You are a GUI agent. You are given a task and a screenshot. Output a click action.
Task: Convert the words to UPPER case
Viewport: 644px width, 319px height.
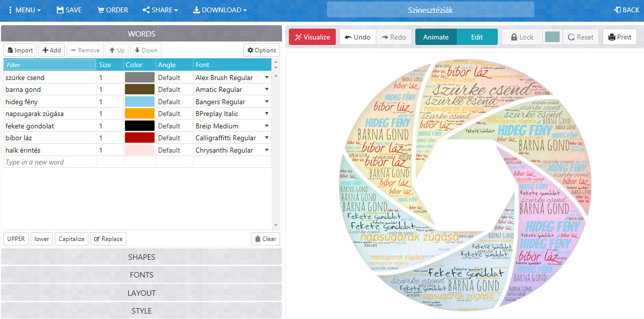[x=16, y=239]
